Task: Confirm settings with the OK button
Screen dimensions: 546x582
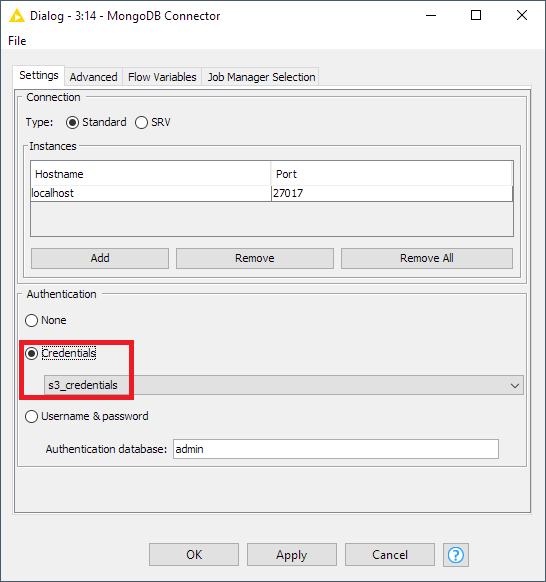Action: pyautogui.click(x=194, y=555)
